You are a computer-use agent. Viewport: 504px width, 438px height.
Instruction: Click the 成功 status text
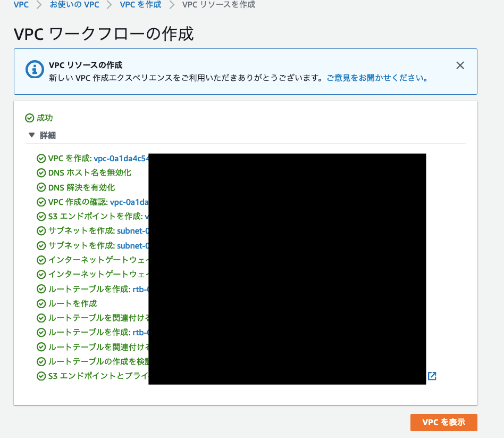click(x=45, y=118)
